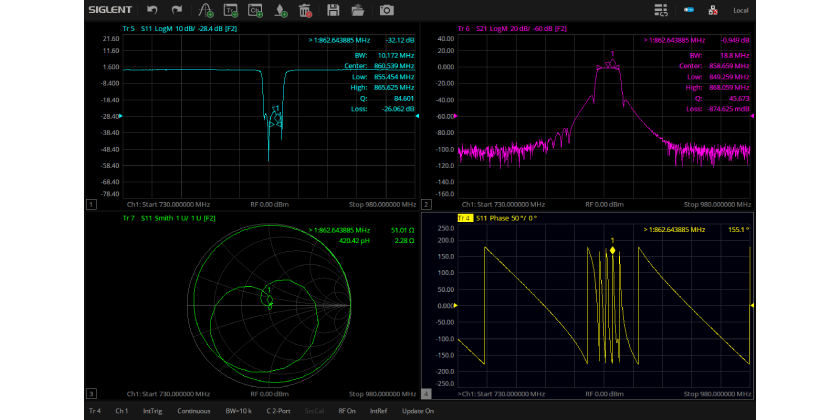Toggle RF On in the status bar
This screenshot has width=840, height=420.
pyautogui.click(x=347, y=411)
